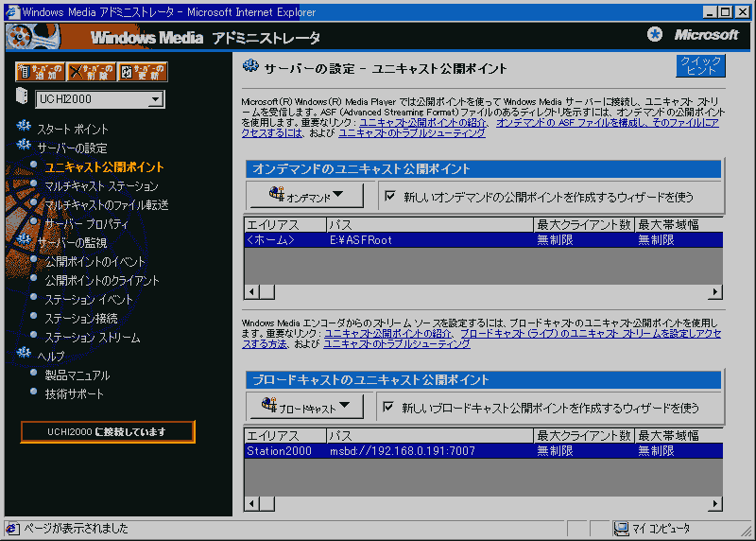
Task: Open オンデマンドの ASF ファイルを構成 link
Action: (x=608, y=123)
